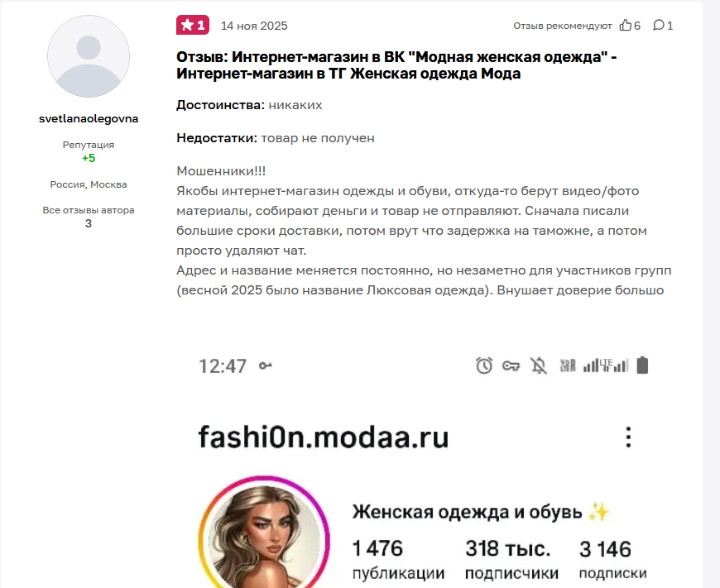This screenshot has width=720, height=588.
Task: Open svetlanaolegovna profile link
Action: click(89, 118)
